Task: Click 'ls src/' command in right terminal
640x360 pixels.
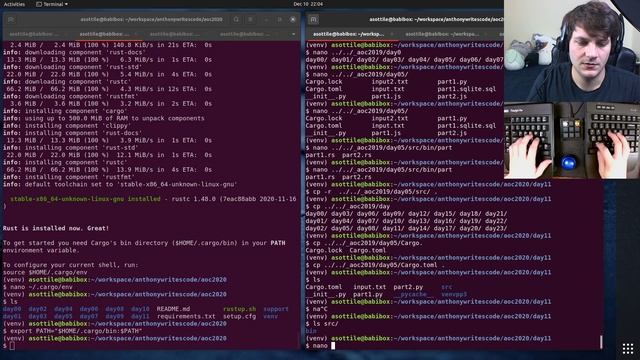Action: coord(322,324)
